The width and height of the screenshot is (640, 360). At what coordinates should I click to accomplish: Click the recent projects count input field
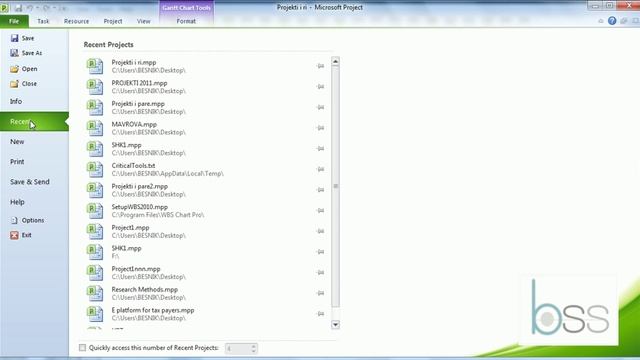238,348
